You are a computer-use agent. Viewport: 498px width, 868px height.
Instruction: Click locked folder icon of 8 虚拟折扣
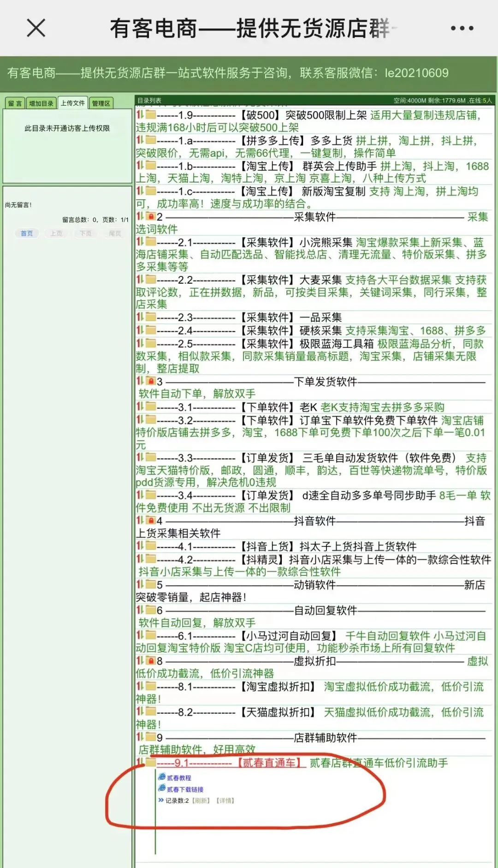(x=151, y=660)
